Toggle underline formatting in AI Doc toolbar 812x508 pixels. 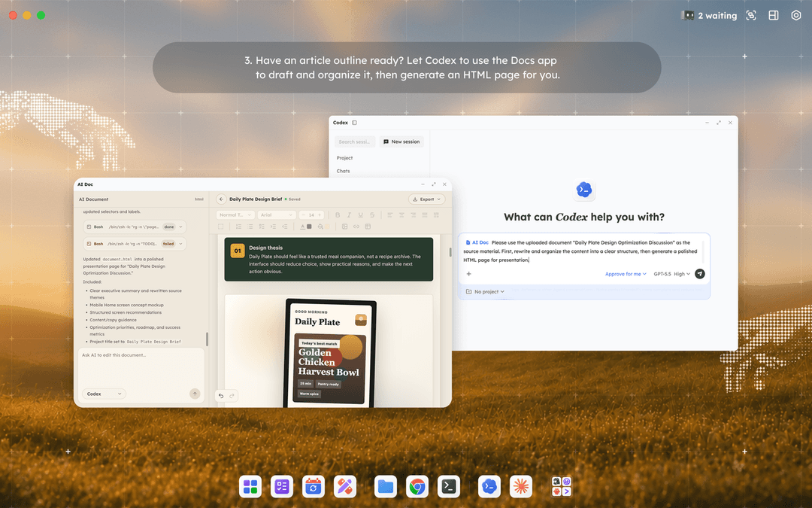point(360,214)
